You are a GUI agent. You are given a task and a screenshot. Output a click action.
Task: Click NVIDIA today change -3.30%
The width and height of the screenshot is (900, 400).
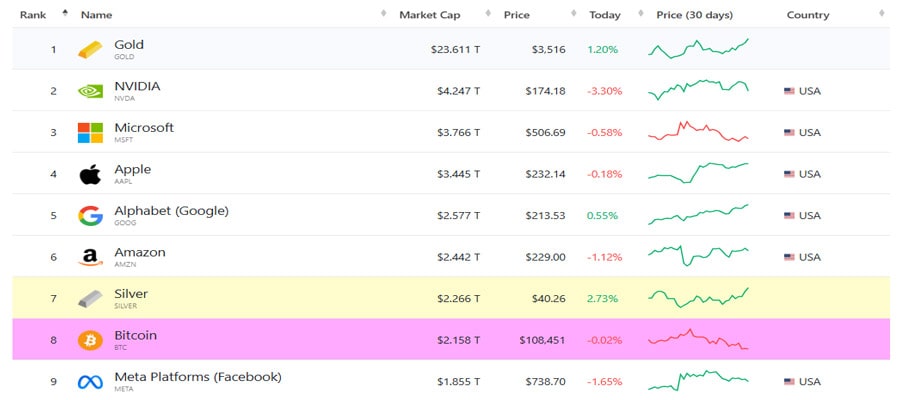(x=604, y=91)
